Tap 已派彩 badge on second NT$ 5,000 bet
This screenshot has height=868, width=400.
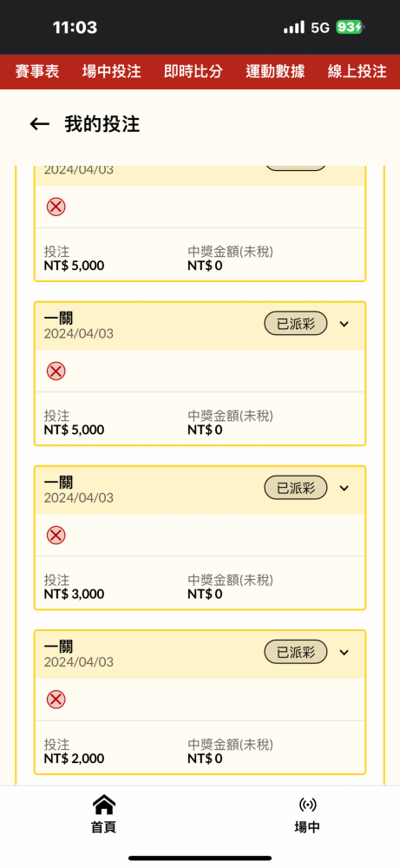click(295, 324)
